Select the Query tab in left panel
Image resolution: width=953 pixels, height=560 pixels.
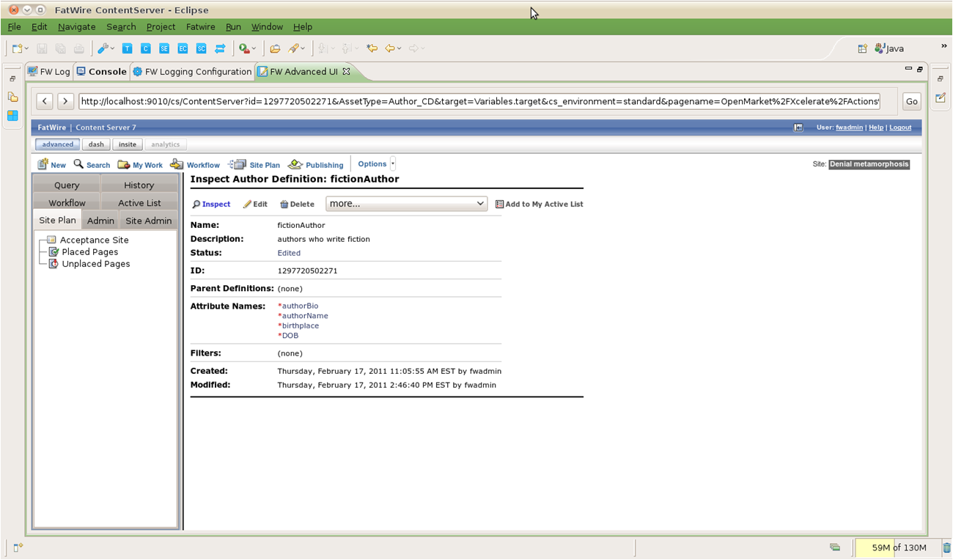tap(67, 185)
